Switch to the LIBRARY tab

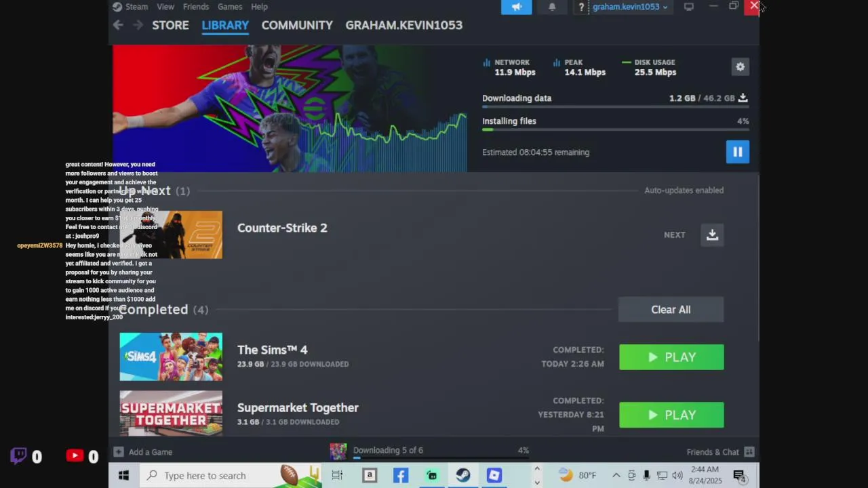coord(225,25)
